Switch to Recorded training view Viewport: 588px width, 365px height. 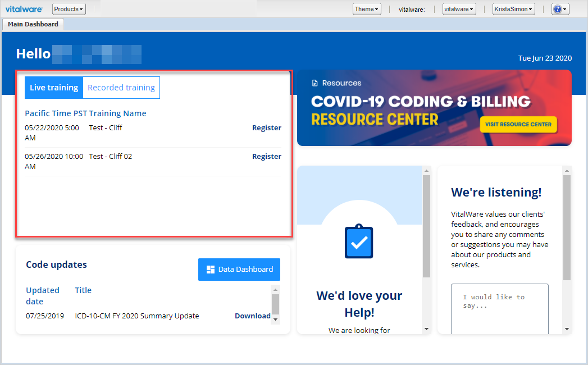(x=121, y=88)
